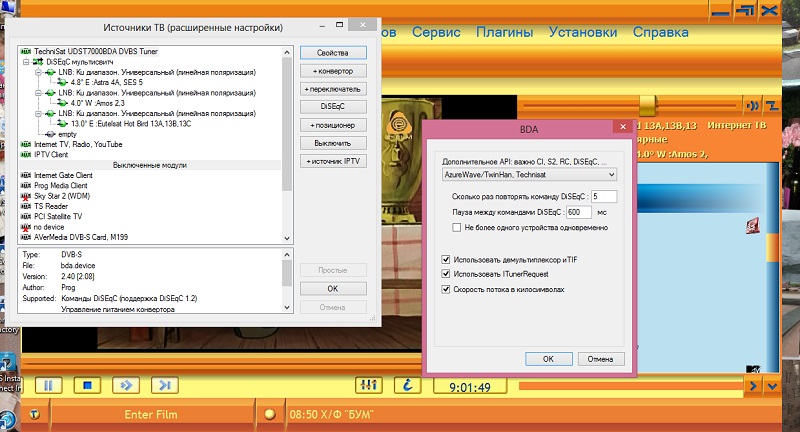Open the Плагины menu

point(505,32)
